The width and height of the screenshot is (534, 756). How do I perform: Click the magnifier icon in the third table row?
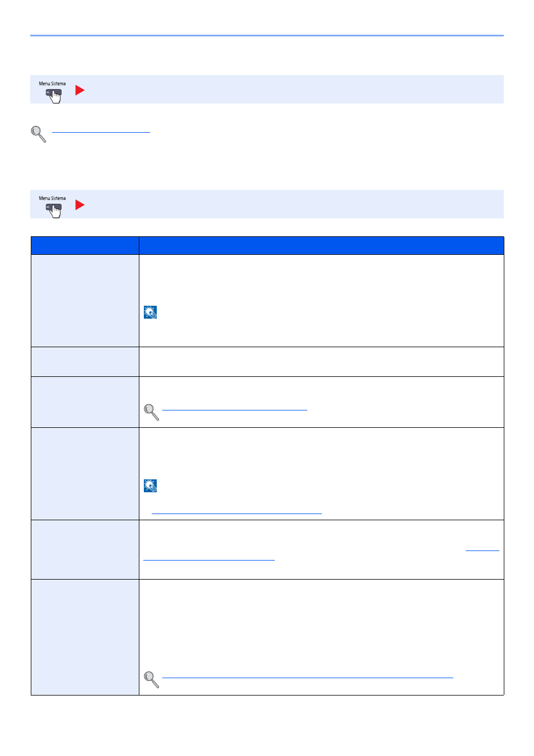152,412
